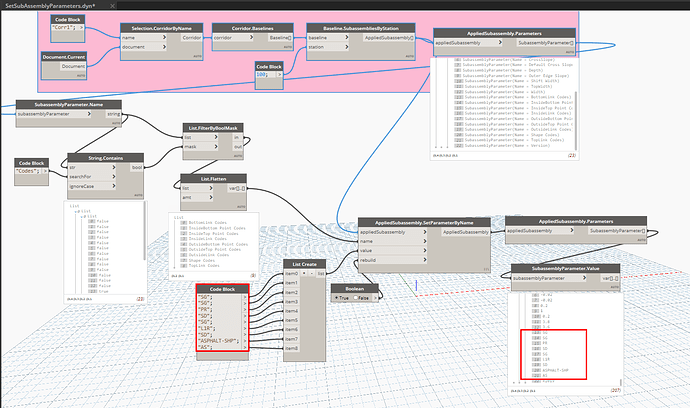This screenshot has height=408, width=690.
Task: Select the Boolean node title bar
Action: (355, 289)
